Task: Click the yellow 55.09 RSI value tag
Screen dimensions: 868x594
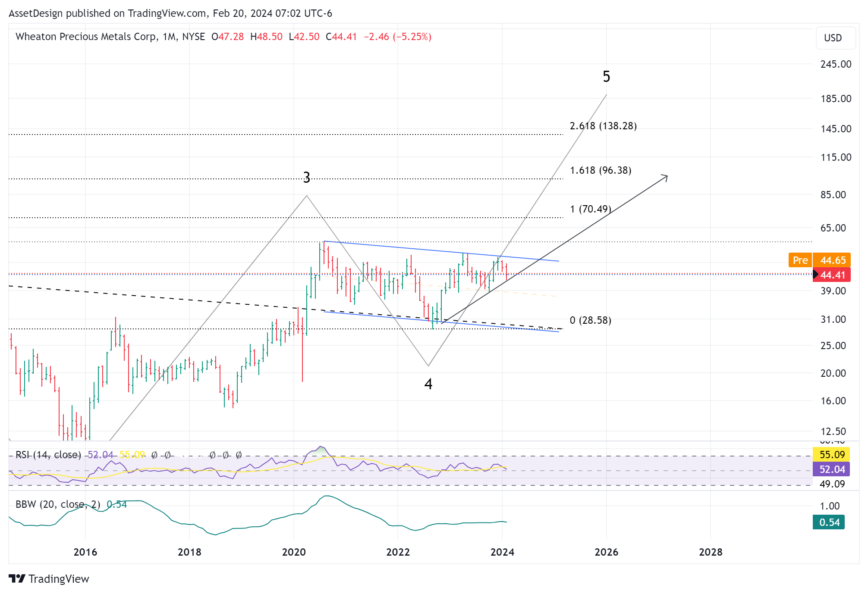Action: 831,454
